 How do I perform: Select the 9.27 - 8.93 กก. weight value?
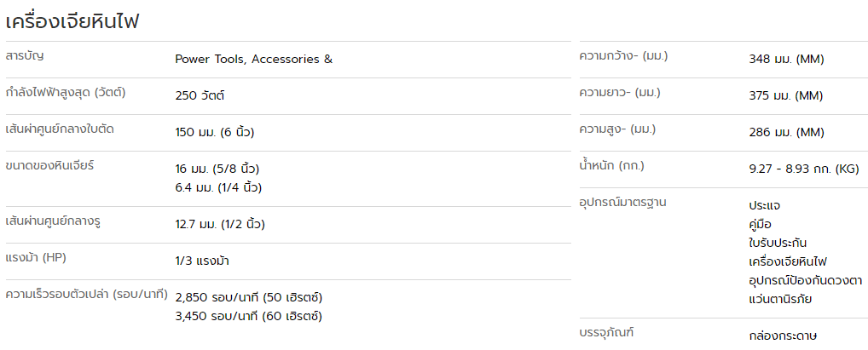tap(804, 169)
